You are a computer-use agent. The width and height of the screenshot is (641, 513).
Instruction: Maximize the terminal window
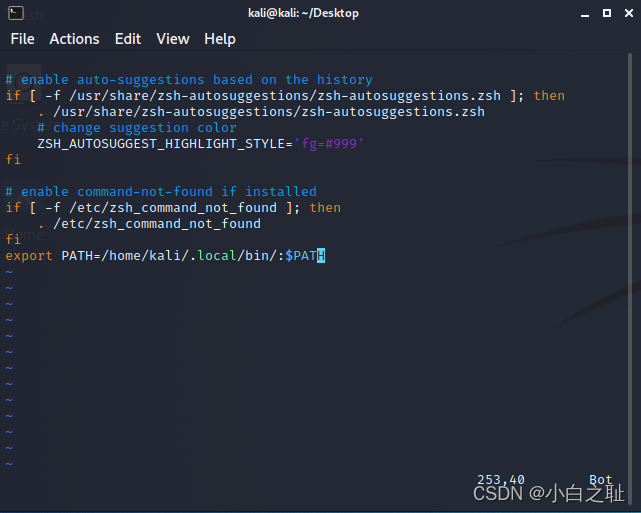click(x=607, y=13)
